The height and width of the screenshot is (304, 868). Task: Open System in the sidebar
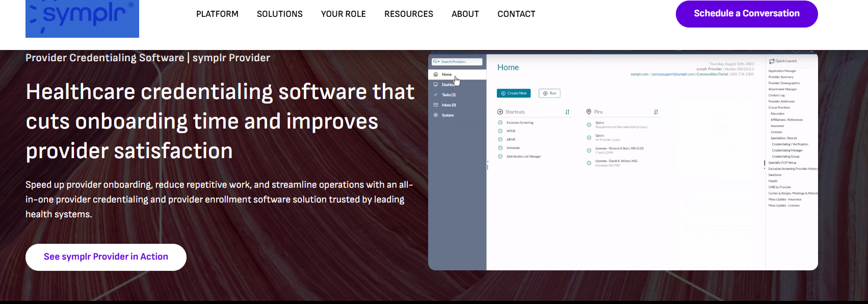pos(448,115)
